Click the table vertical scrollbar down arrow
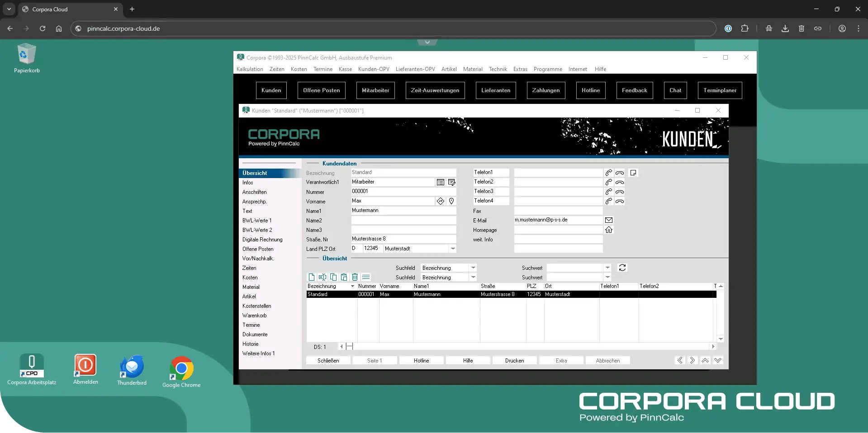Image resolution: width=868 pixels, height=433 pixels. point(721,339)
